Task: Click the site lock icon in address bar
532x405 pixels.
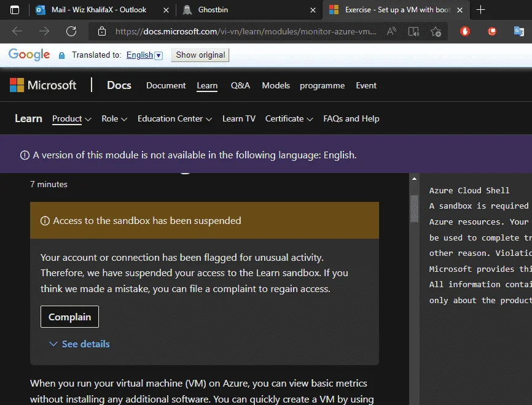Action: click(x=102, y=31)
